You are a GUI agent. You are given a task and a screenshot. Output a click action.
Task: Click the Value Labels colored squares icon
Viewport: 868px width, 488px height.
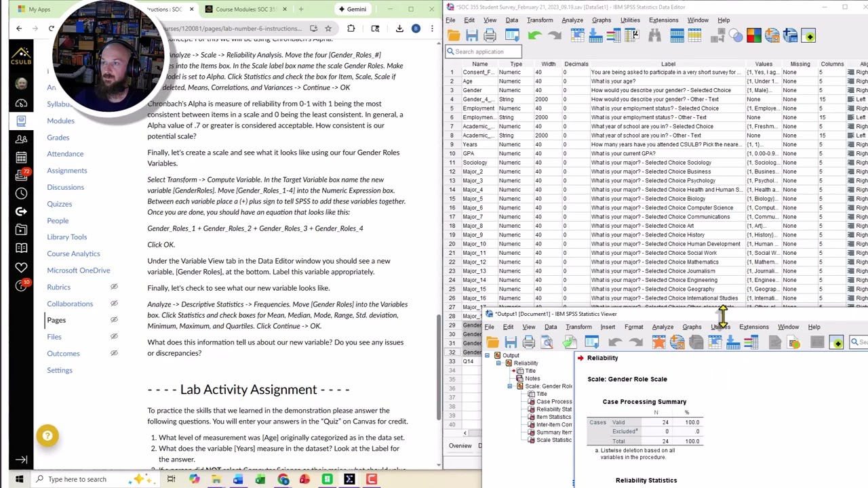pos(753,36)
